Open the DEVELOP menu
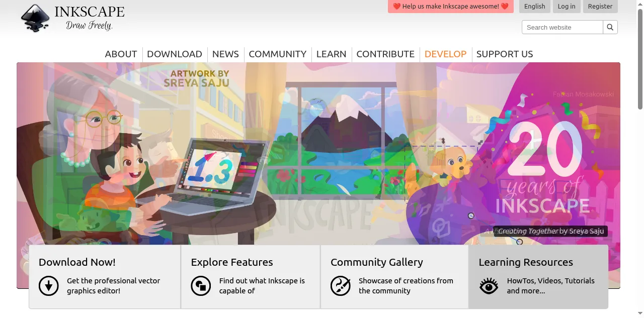The image size is (644, 318). pyautogui.click(x=445, y=54)
